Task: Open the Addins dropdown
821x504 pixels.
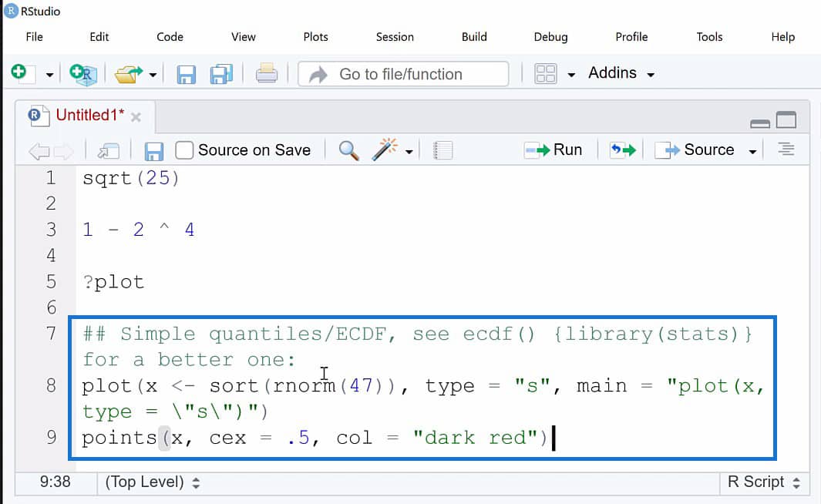Action: 621,73
